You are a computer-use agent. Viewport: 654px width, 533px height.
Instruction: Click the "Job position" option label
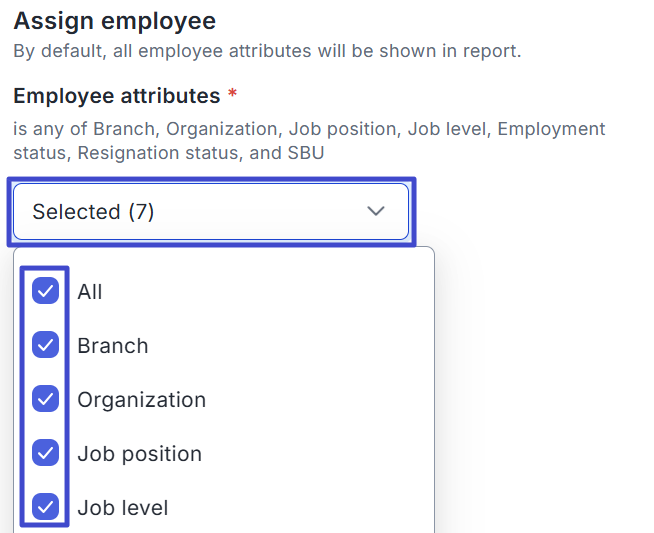tap(139, 454)
